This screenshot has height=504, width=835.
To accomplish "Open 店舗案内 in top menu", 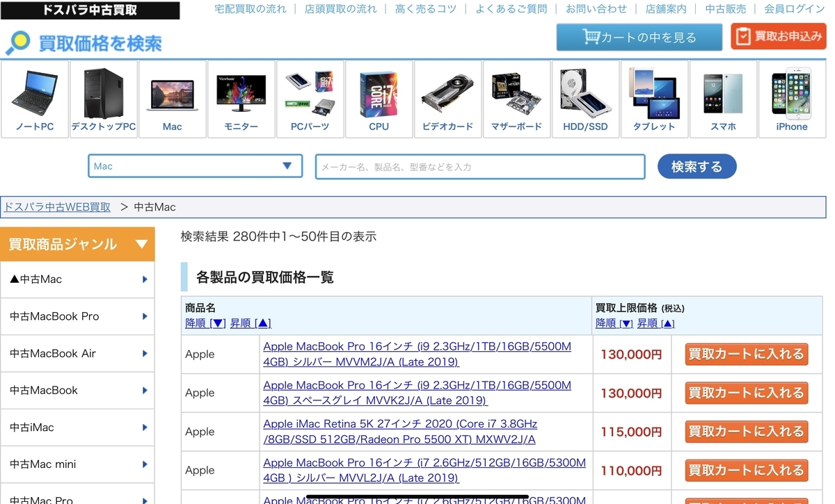I will pyautogui.click(x=666, y=9).
